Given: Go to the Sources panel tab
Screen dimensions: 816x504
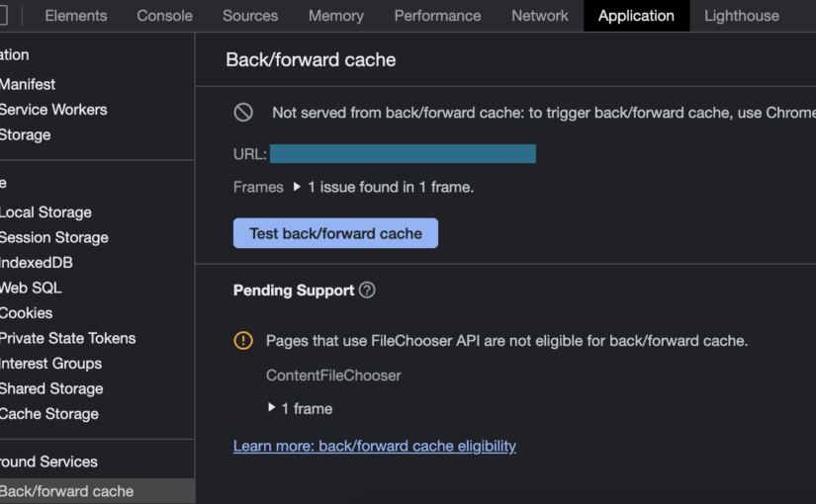Looking at the screenshot, I should tap(250, 16).
